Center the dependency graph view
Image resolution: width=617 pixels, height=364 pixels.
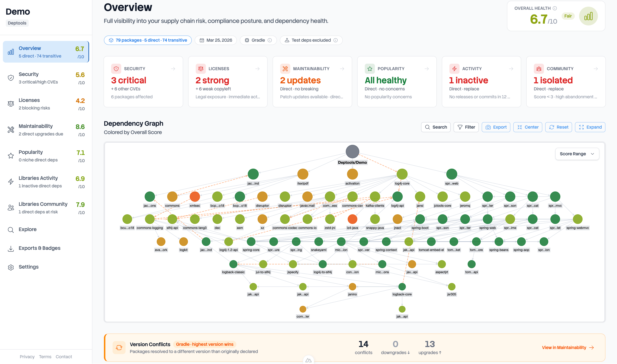coord(528,127)
